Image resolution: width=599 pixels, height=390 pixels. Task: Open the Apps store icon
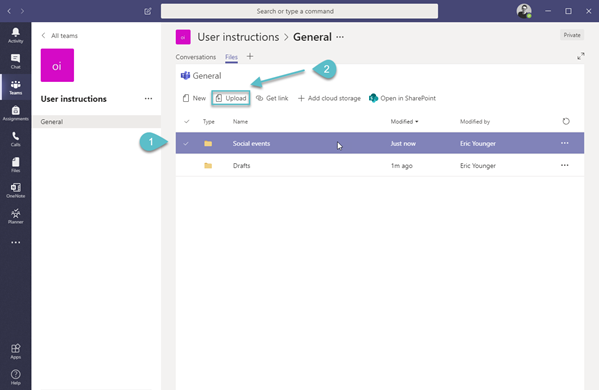click(15, 351)
